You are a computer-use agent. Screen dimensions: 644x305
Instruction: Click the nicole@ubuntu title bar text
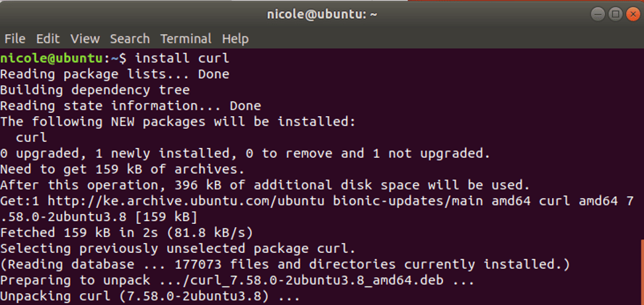[x=323, y=15]
